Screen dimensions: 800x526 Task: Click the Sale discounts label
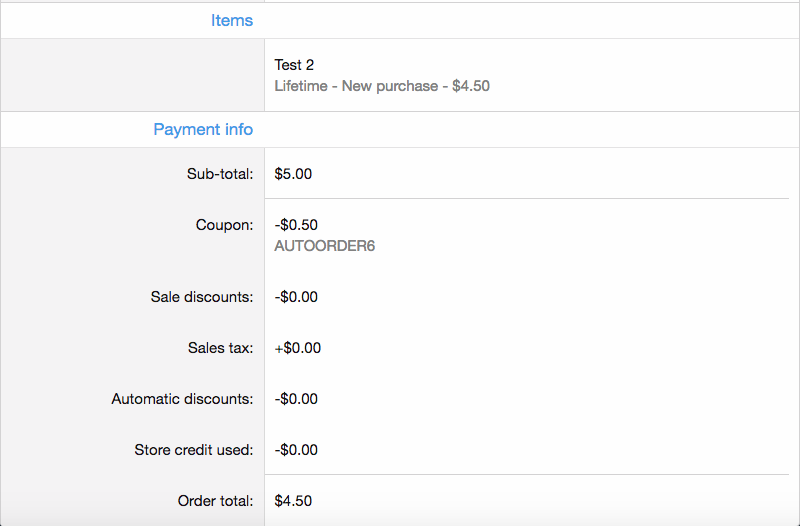(x=202, y=297)
